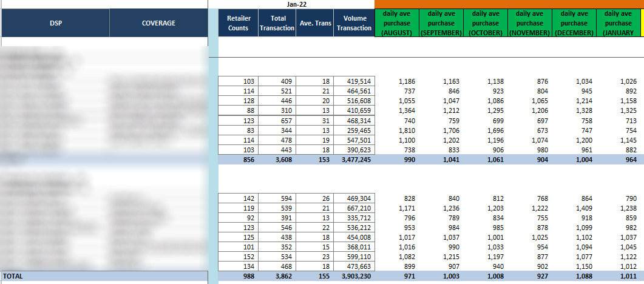Select the COVERAGE header cell
The width and height of the screenshot is (644, 284).
[x=158, y=23]
